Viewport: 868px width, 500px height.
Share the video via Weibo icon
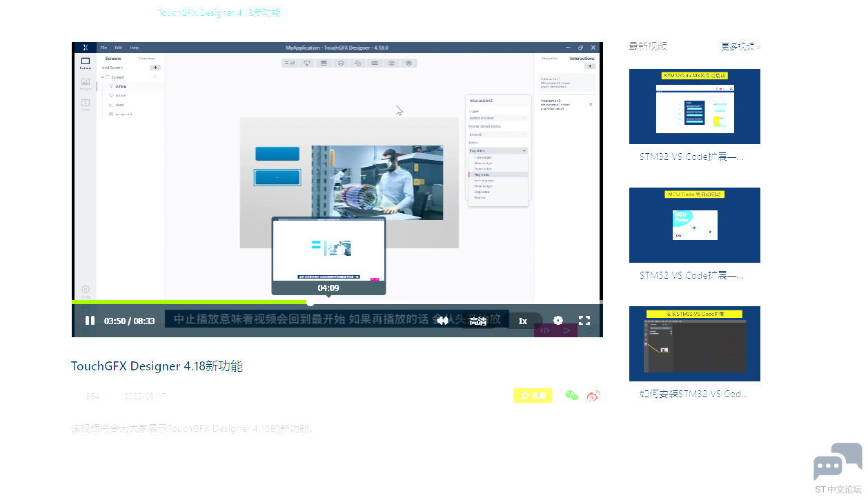tap(593, 395)
